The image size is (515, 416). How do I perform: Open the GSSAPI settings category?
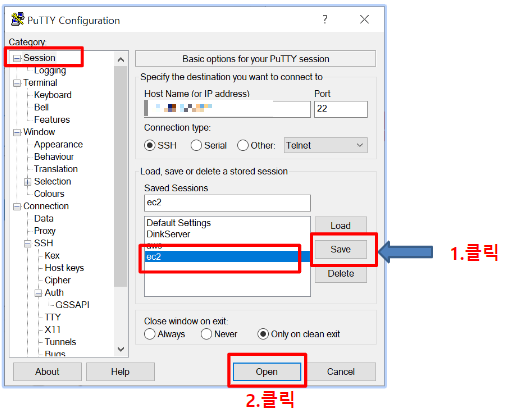click(72, 305)
